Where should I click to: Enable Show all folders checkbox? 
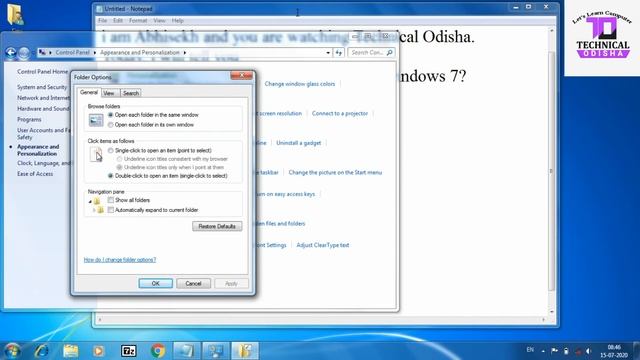[111, 200]
